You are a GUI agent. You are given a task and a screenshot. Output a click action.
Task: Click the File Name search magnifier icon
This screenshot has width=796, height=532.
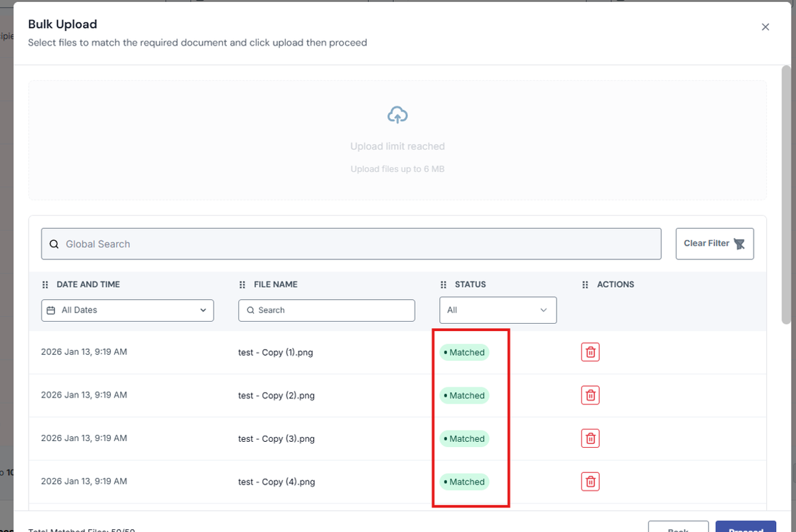coord(250,310)
